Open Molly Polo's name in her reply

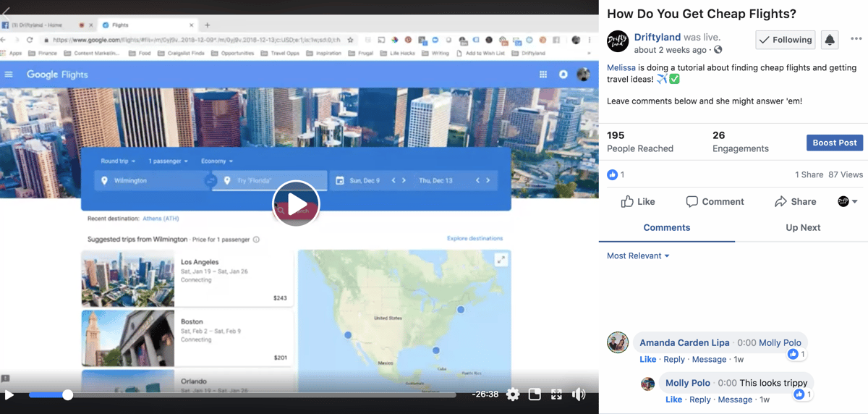coord(687,383)
